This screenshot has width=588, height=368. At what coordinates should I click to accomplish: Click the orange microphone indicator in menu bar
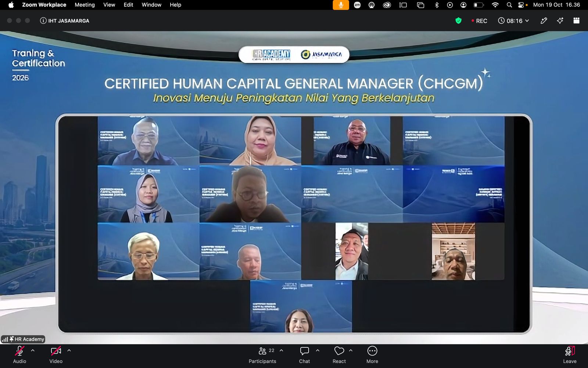point(341,5)
